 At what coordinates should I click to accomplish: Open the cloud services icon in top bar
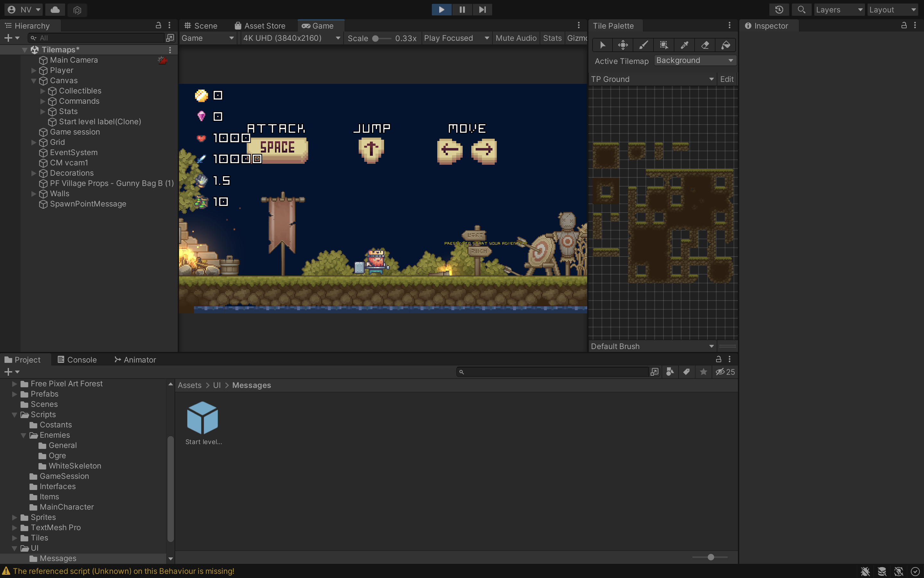(x=55, y=10)
